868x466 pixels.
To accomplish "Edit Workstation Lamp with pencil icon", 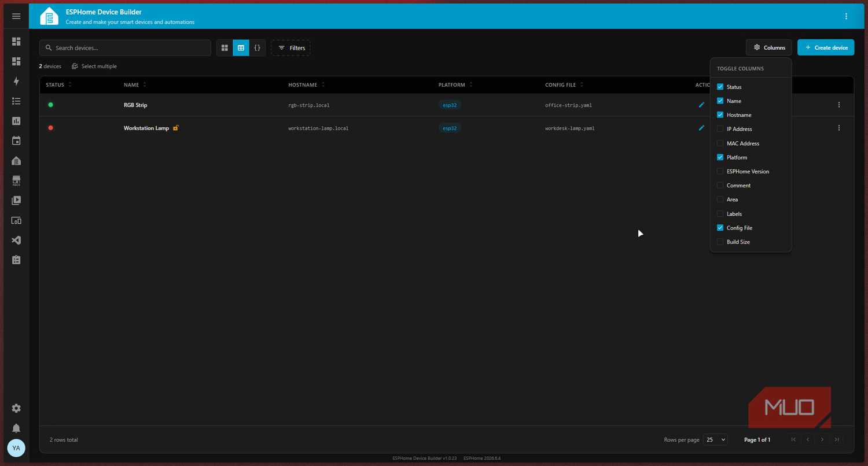I will pyautogui.click(x=701, y=128).
